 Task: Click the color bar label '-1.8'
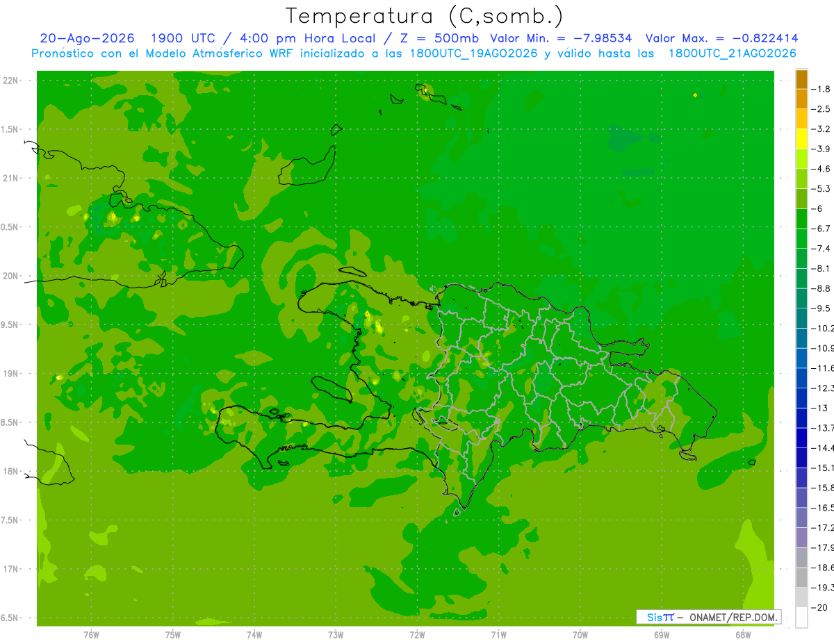[821, 89]
